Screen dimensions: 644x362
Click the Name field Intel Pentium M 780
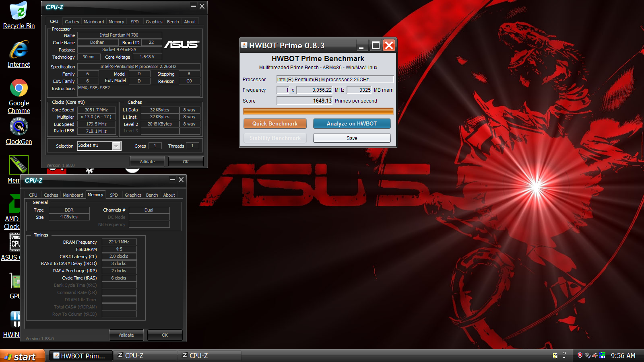[x=120, y=35]
